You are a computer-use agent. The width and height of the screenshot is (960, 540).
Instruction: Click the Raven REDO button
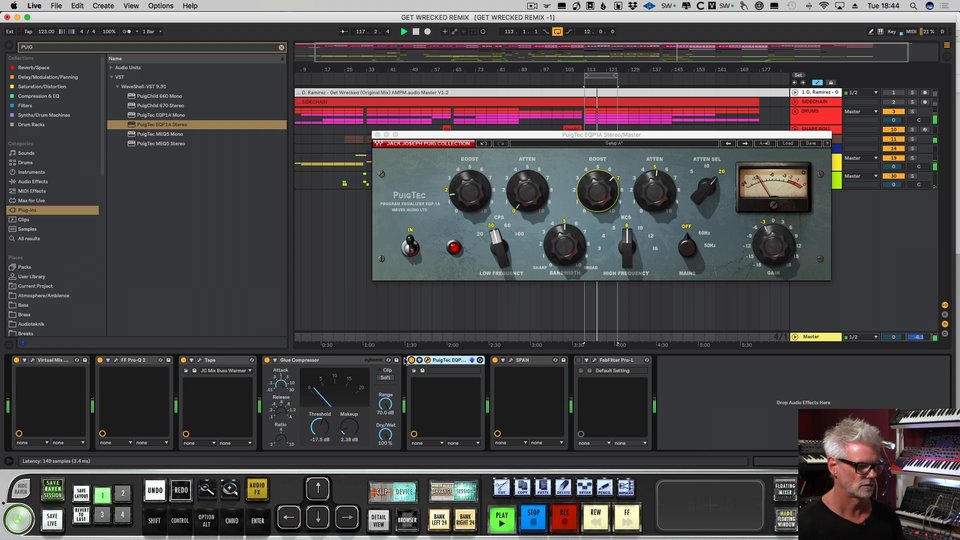click(181, 490)
